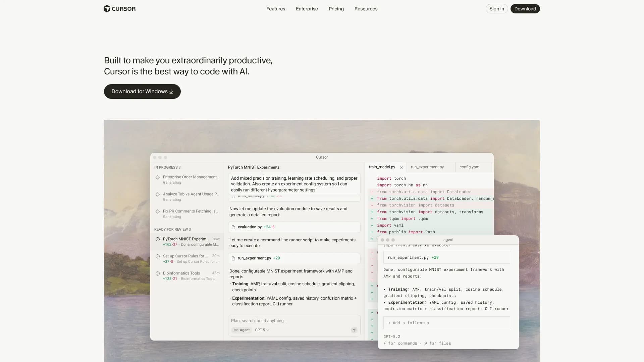Toggle the Agent mode pill in chat input

[241, 330]
